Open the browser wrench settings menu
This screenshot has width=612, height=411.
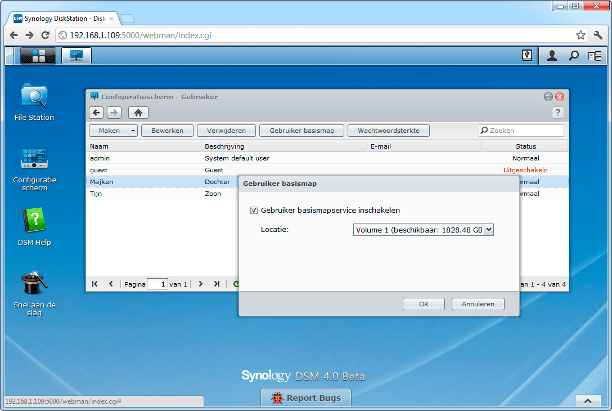point(598,35)
